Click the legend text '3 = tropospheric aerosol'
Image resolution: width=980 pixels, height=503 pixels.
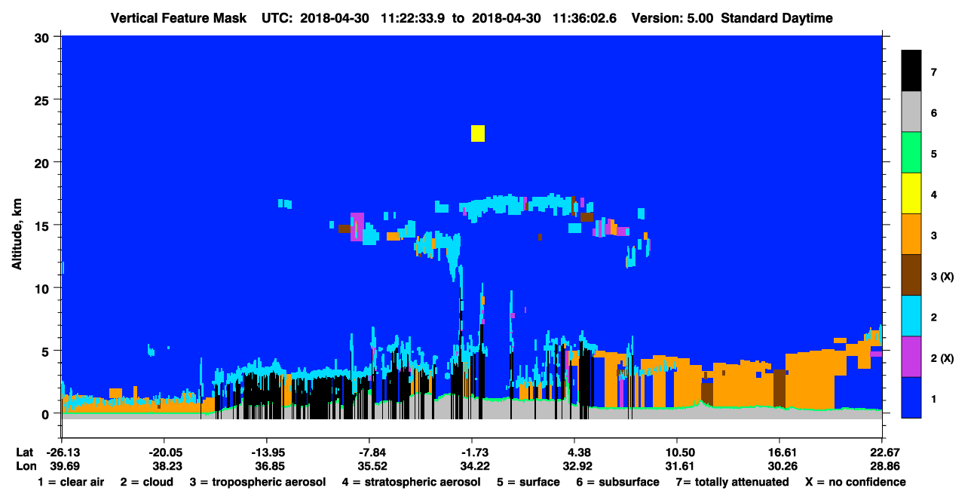pyautogui.click(x=258, y=482)
